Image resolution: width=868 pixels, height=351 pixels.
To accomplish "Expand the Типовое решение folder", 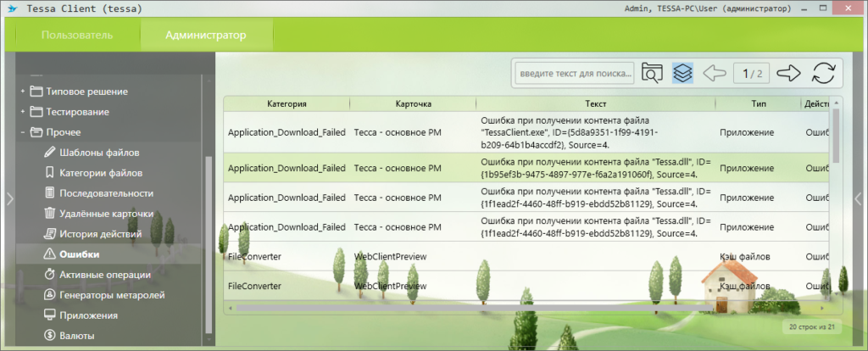I will click(x=23, y=92).
